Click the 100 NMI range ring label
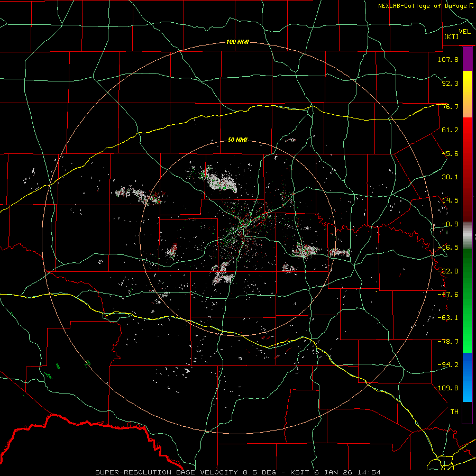Screen dimensions: 476x476 point(237,42)
